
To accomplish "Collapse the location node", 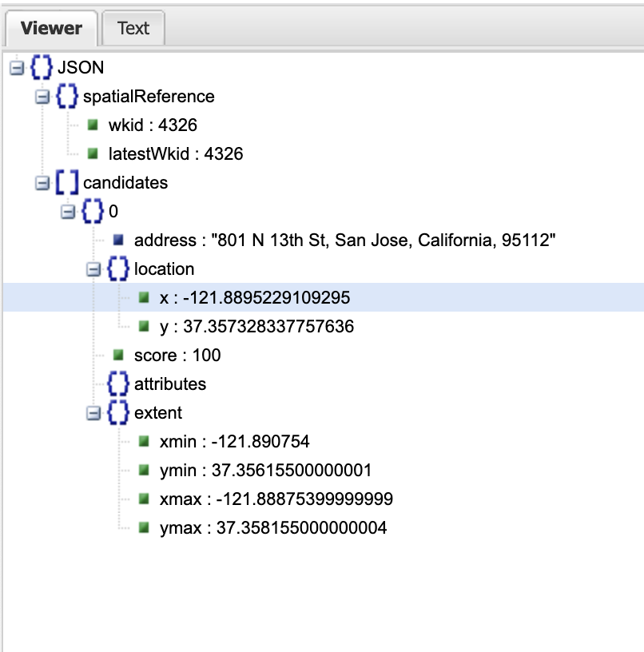I will pos(93,270).
